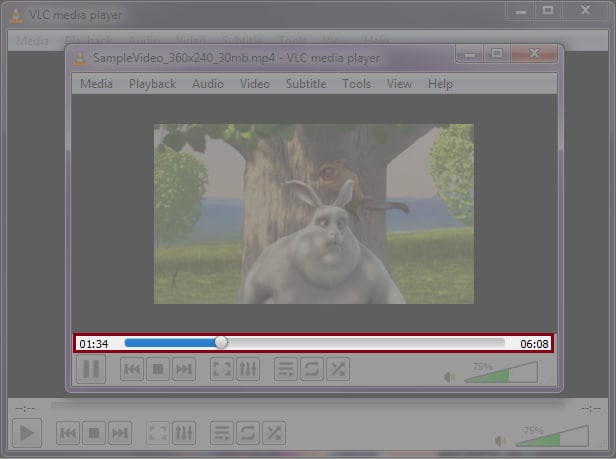Screen dimensions: 616x459
Task: Skip to next track in front window
Action: [183, 369]
